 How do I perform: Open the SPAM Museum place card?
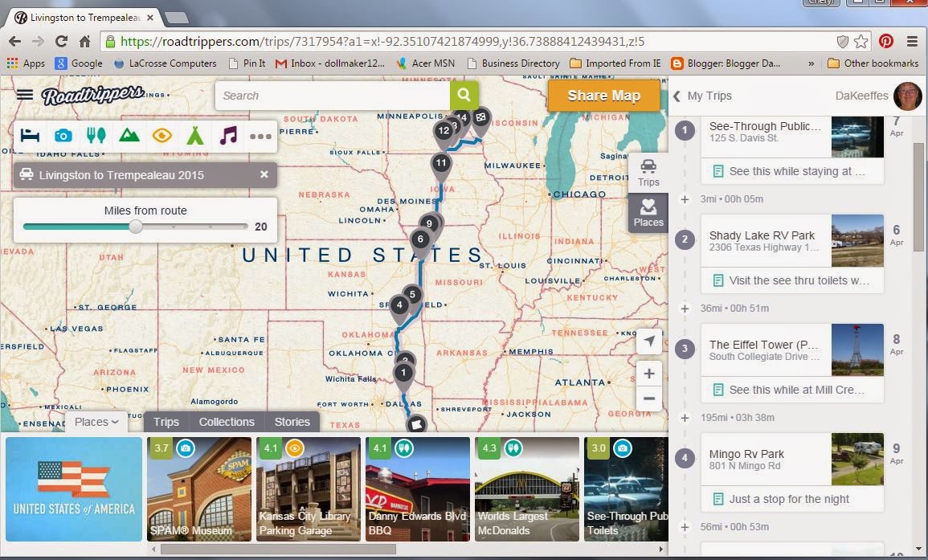pyautogui.click(x=199, y=489)
